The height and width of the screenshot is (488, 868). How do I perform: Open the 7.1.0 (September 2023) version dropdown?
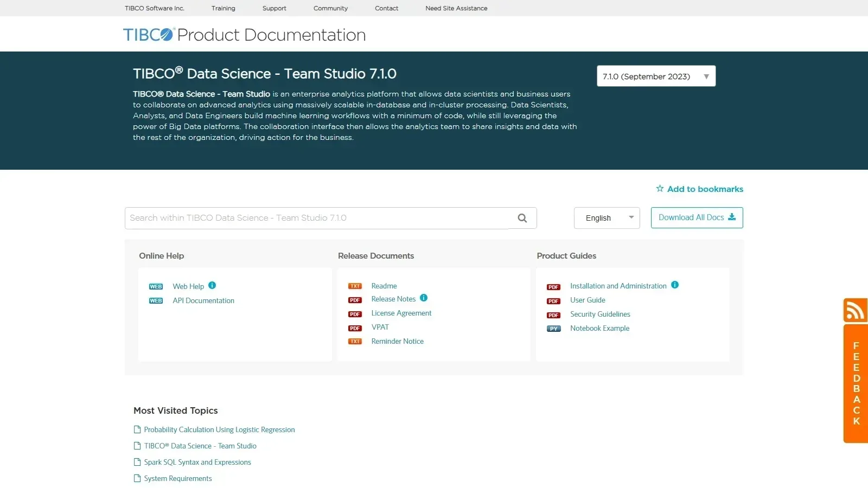tap(656, 76)
